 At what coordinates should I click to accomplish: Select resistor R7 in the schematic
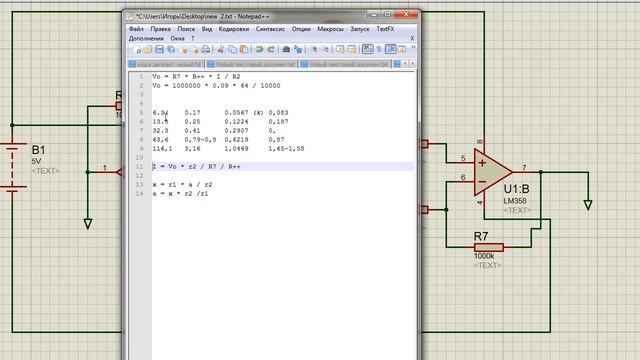coord(489,247)
